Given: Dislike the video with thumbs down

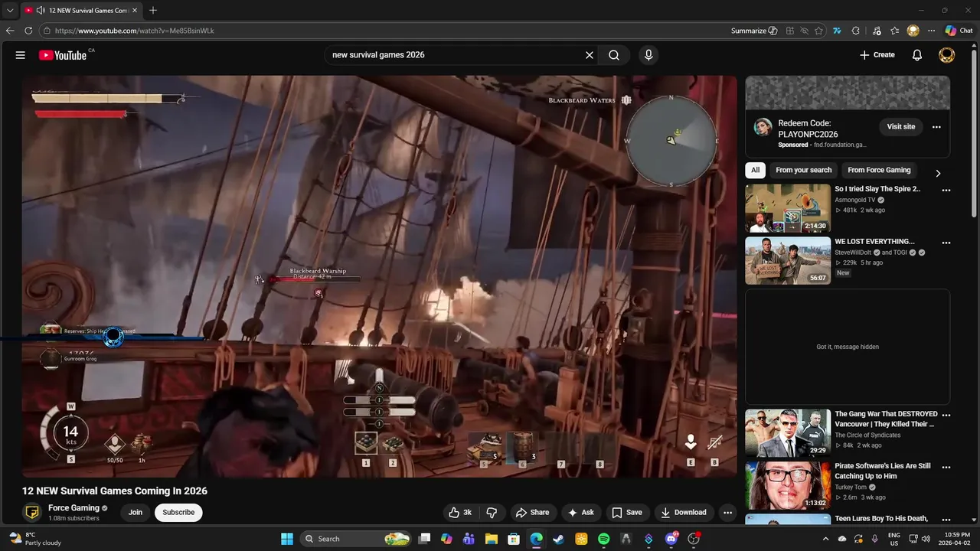Looking at the screenshot, I should 492,513.
